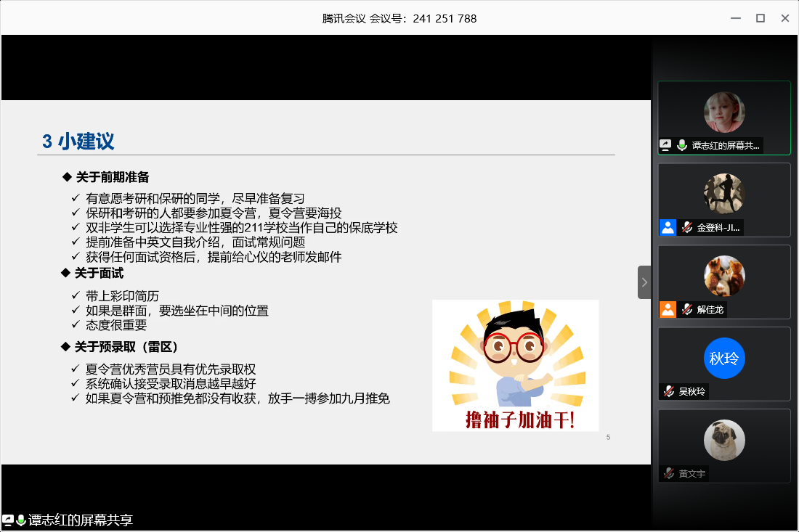Image resolution: width=799 pixels, height=532 pixels.
Task: Maximize the 腾讯会议 window
Action: (761, 18)
